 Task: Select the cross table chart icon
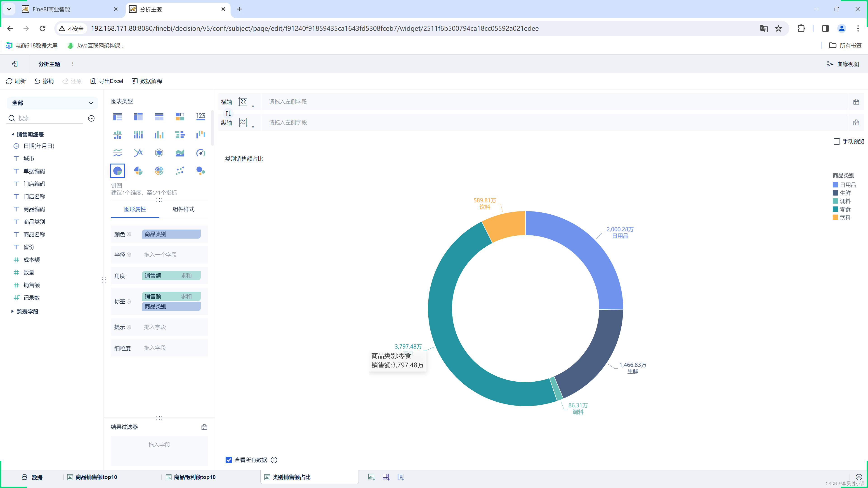[138, 117]
